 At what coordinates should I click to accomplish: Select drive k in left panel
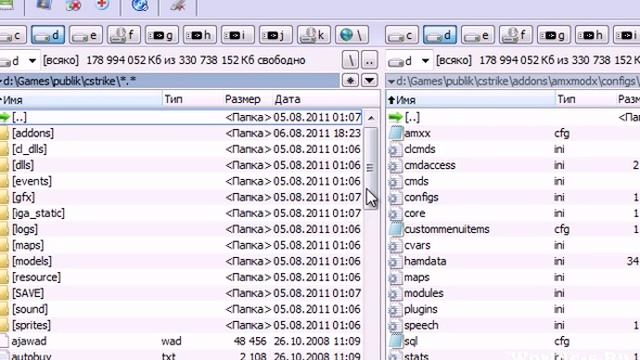pyautogui.click(x=313, y=35)
